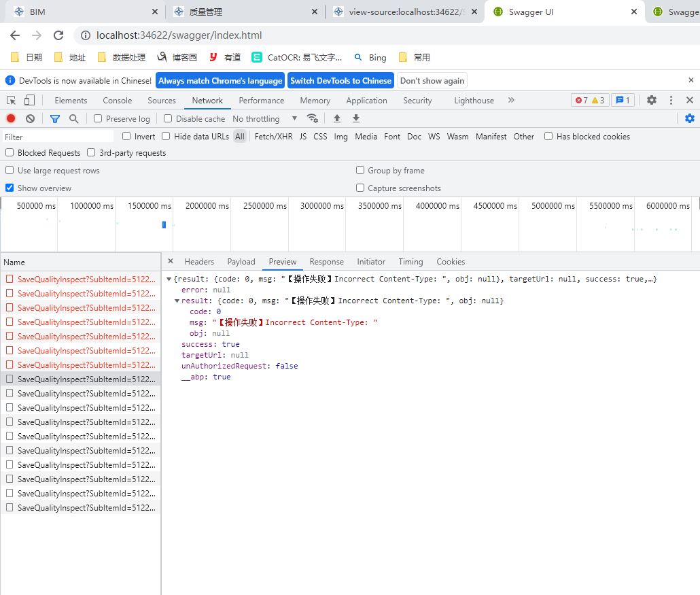Toggle the network filter funnel icon
This screenshot has height=595, width=700.
[55, 118]
